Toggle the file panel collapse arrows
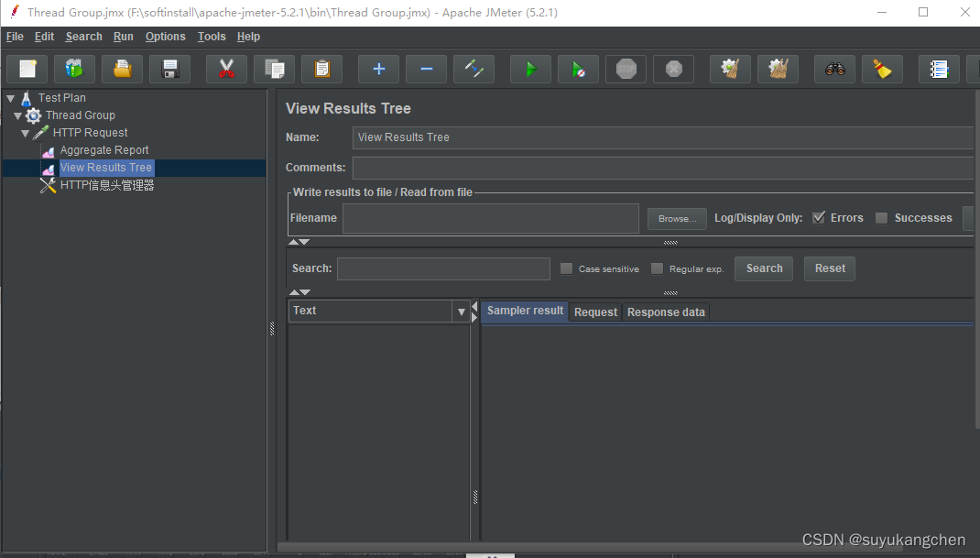The height and width of the screenshot is (558, 980). pyautogui.click(x=299, y=242)
